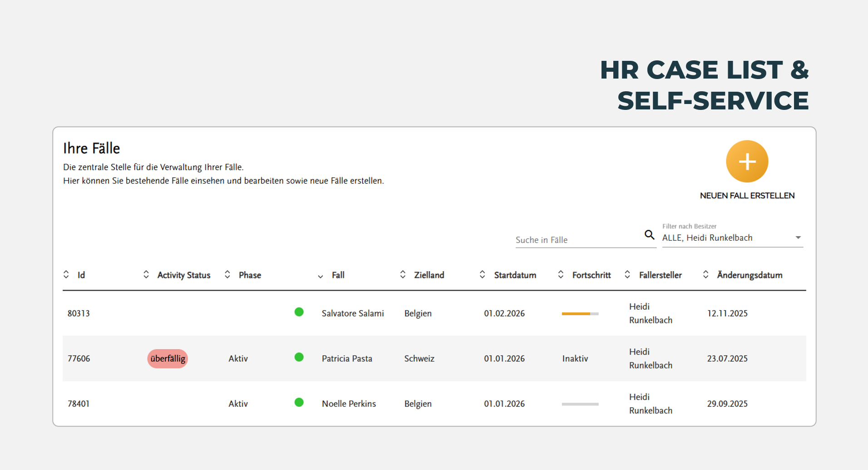Open case Patricia Pasta
This screenshot has width=868, height=470.
[347, 359]
